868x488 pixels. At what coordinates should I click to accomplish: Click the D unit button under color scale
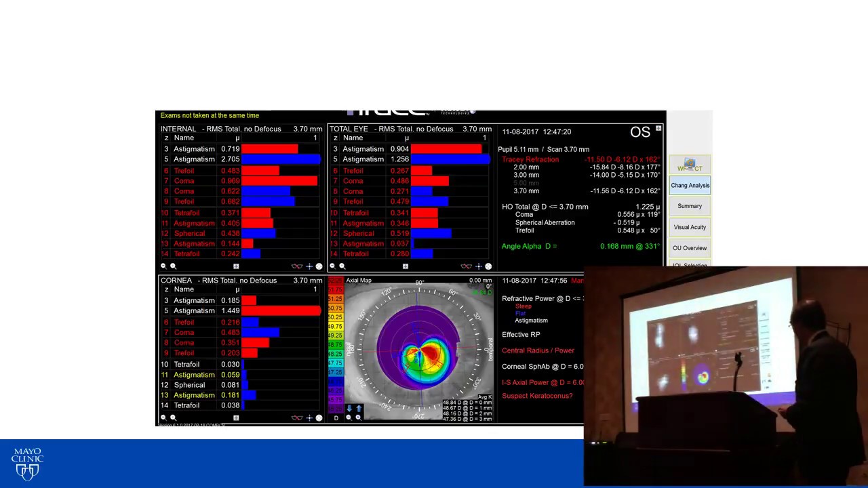pos(336,418)
